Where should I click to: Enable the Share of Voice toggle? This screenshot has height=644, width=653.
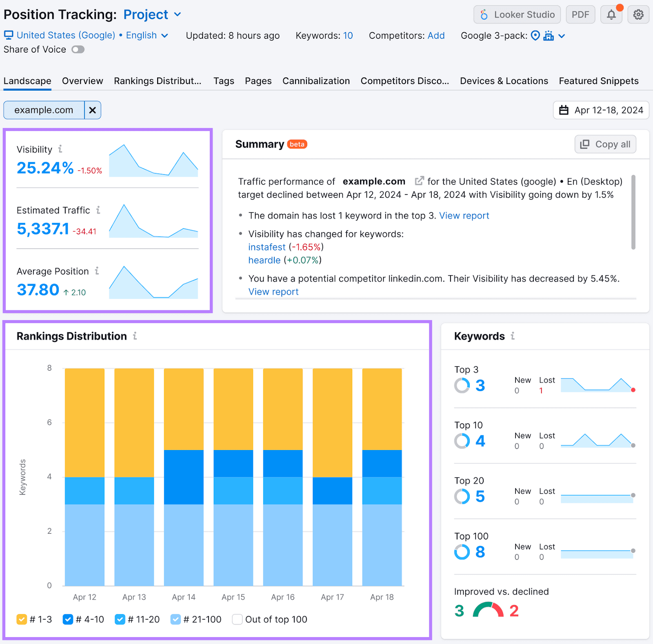(x=78, y=49)
